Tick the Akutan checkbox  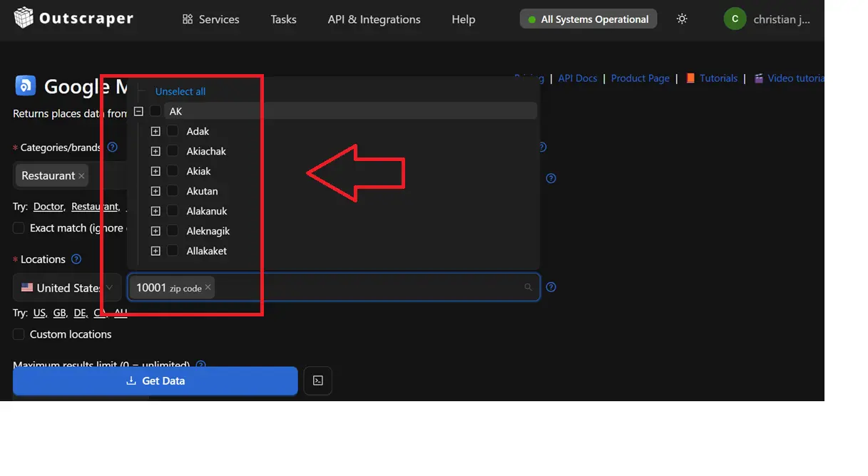point(173,192)
